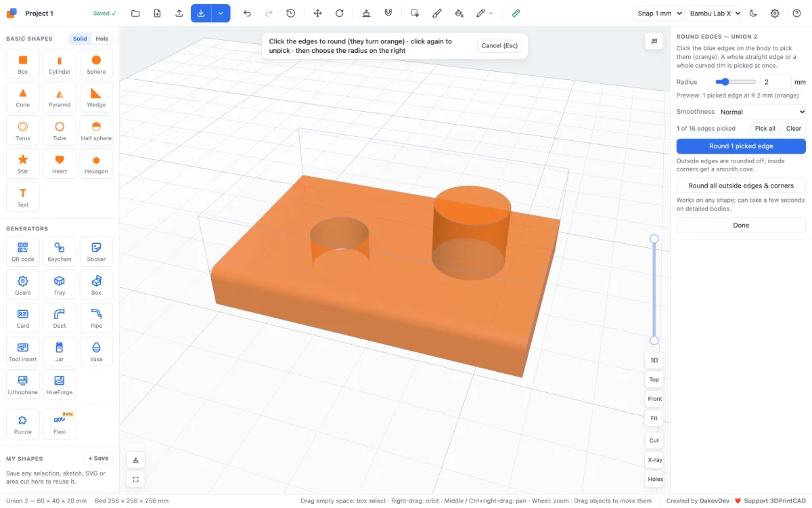
Task: Activate the green ruler measure tool
Action: point(516,13)
